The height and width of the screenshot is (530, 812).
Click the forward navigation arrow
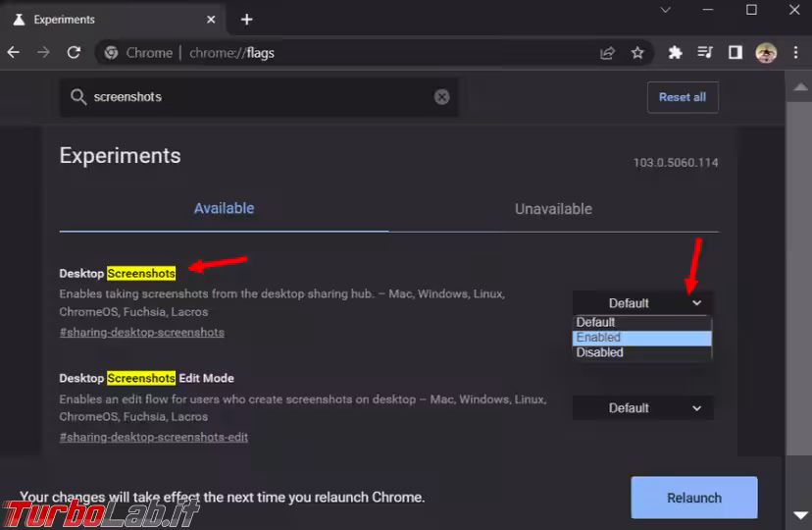coord(43,52)
